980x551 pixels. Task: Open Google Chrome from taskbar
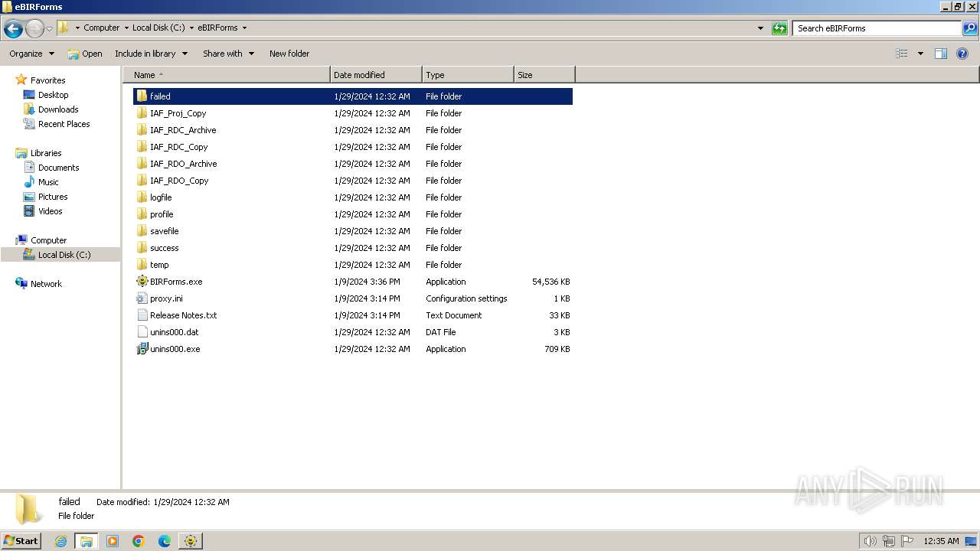(139, 541)
